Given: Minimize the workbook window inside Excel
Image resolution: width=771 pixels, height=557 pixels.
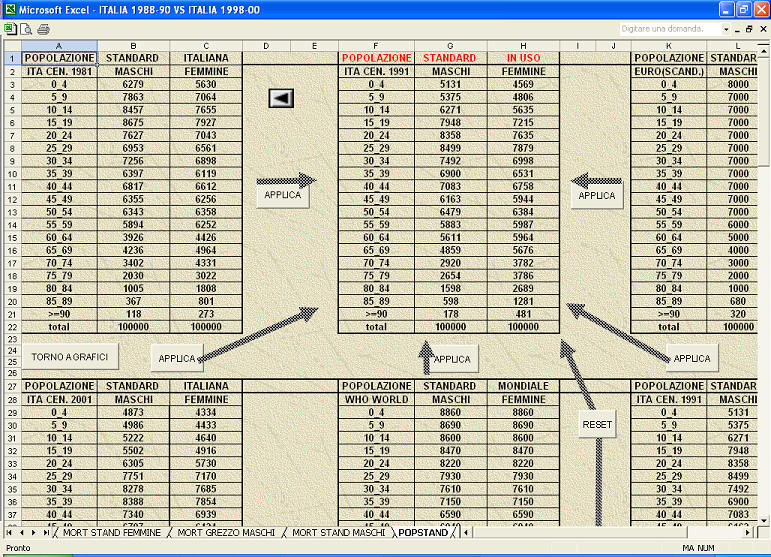Looking at the screenshot, I should click(x=737, y=29).
